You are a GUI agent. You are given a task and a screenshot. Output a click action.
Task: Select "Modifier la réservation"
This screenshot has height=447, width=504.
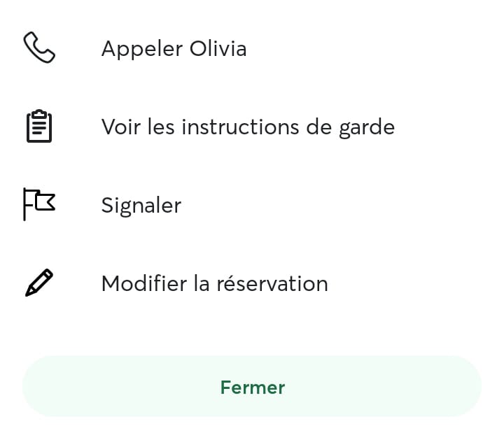point(252,283)
